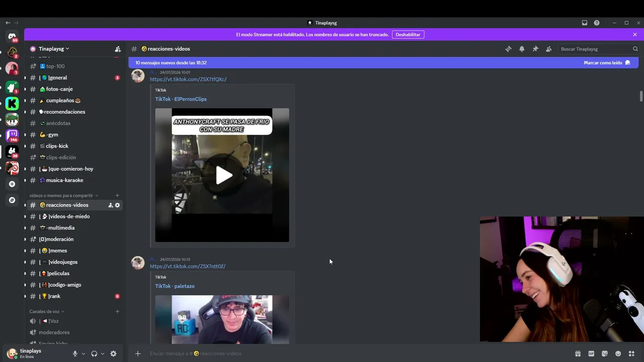Open user settings gear icon
This screenshot has width=644, height=362.
click(x=113, y=353)
